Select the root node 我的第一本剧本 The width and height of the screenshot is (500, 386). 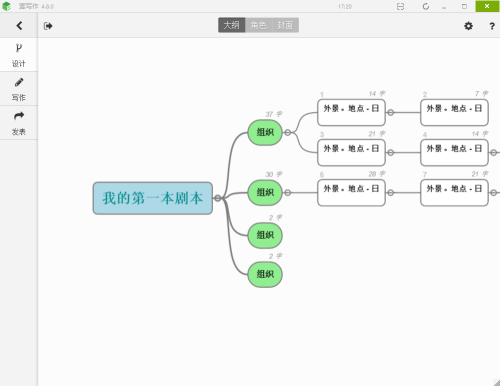[x=153, y=198]
